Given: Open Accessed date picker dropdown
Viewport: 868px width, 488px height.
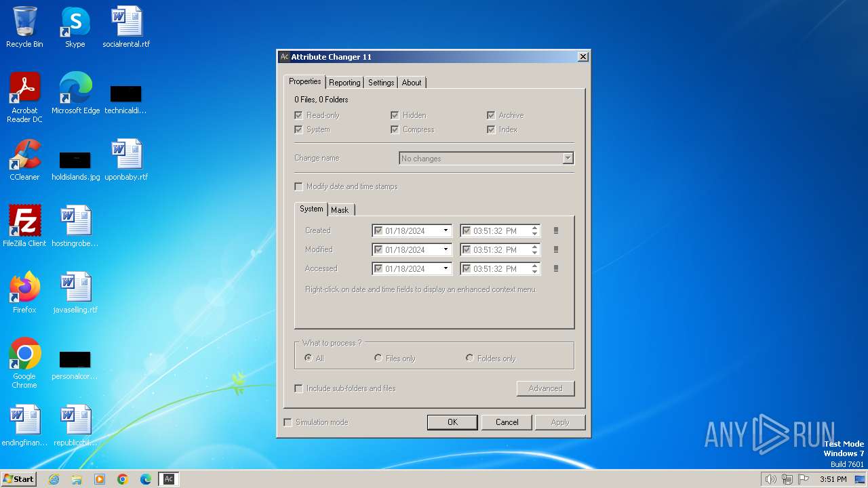Looking at the screenshot, I should 446,268.
